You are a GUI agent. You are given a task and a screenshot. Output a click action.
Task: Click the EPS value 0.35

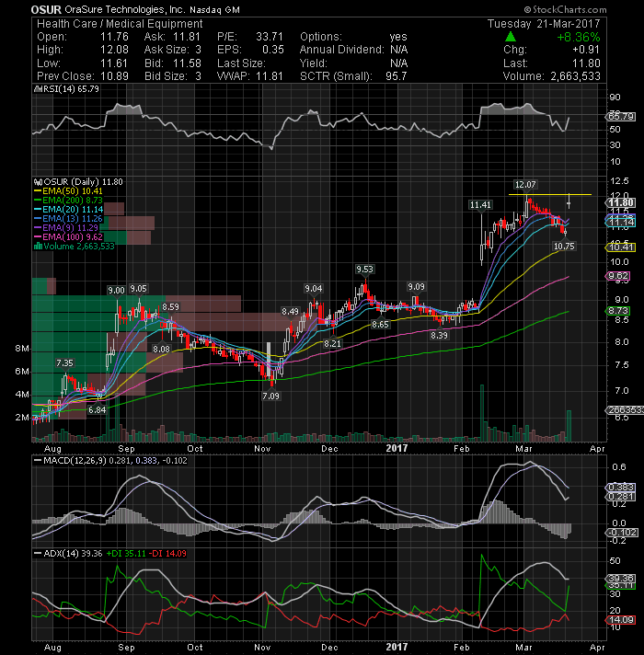pos(272,50)
